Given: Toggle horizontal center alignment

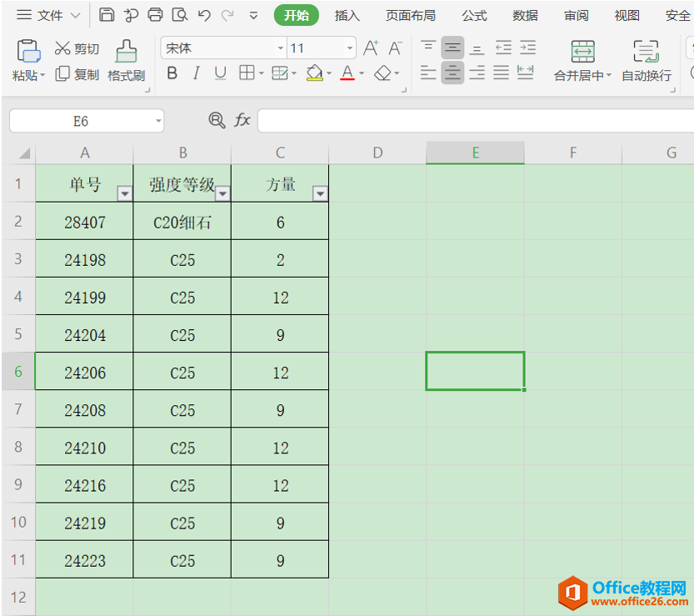Looking at the screenshot, I should coord(452,73).
